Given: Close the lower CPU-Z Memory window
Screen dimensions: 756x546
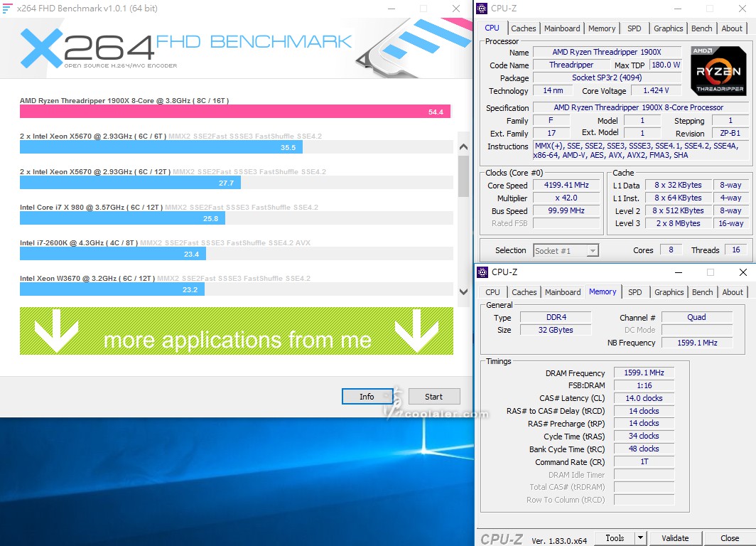Looking at the screenshot, I should (743, 272).
